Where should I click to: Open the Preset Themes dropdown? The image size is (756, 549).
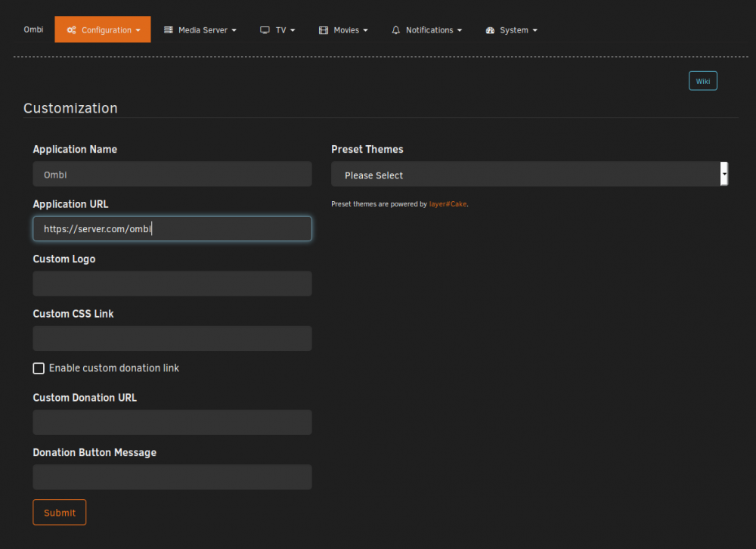pyautogui.click(x=529, y=174)
